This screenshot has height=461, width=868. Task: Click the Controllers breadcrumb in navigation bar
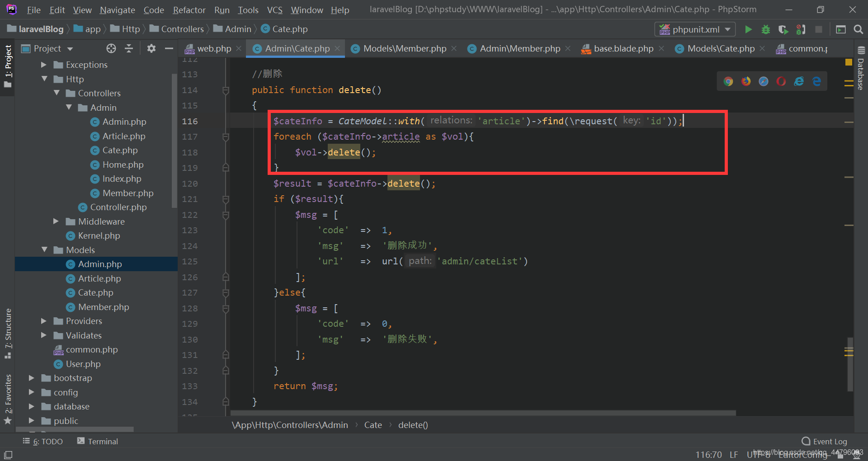[x=177, y=29]
